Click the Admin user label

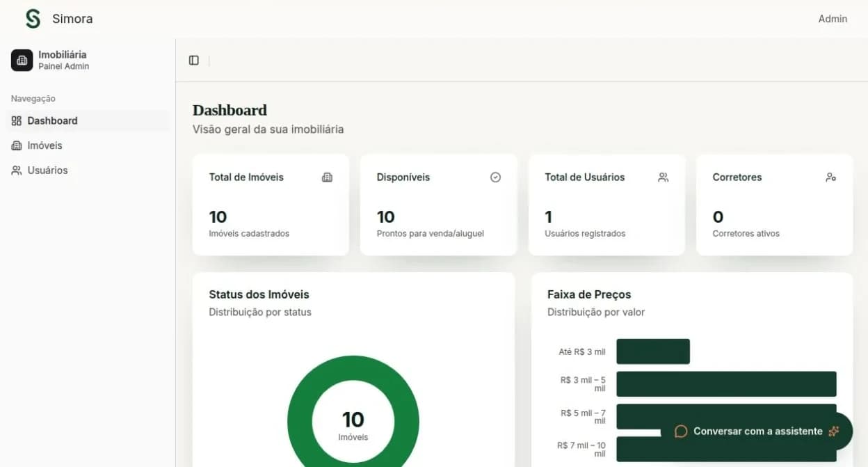(x=833, y=19)
